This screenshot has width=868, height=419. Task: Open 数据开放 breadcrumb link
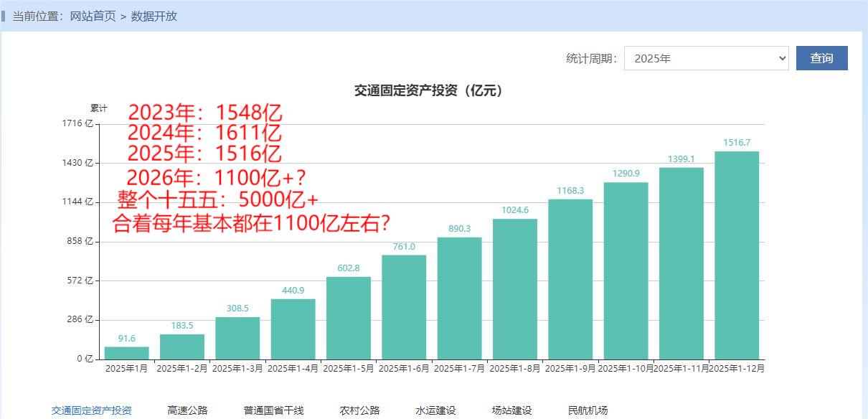(154, 16)
